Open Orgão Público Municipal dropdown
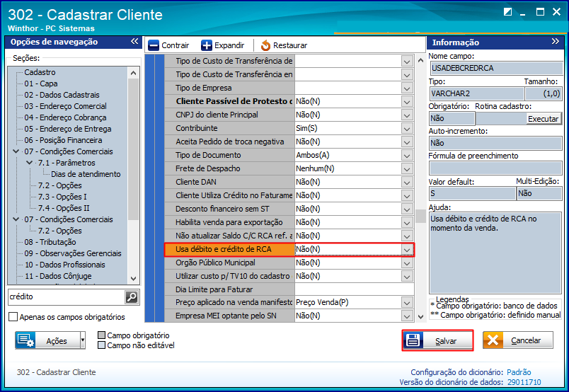This screenshot has width=569, height=392. pos(407,263)
